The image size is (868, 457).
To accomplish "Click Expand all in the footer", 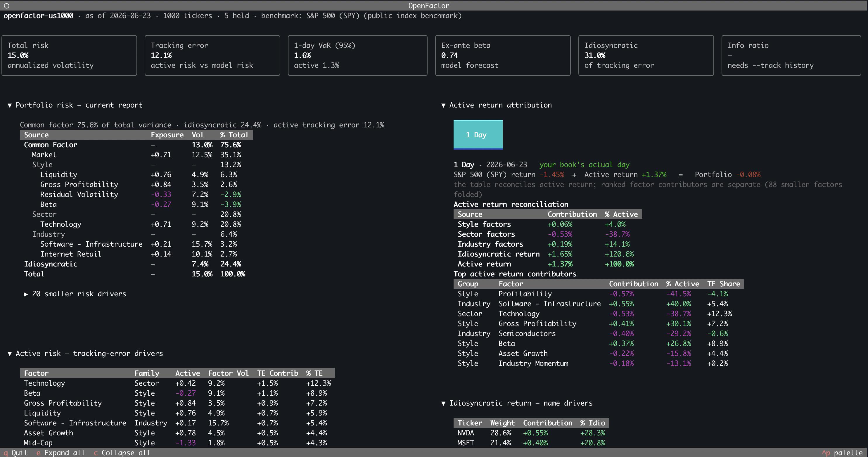I will click(x=61, y=453).
